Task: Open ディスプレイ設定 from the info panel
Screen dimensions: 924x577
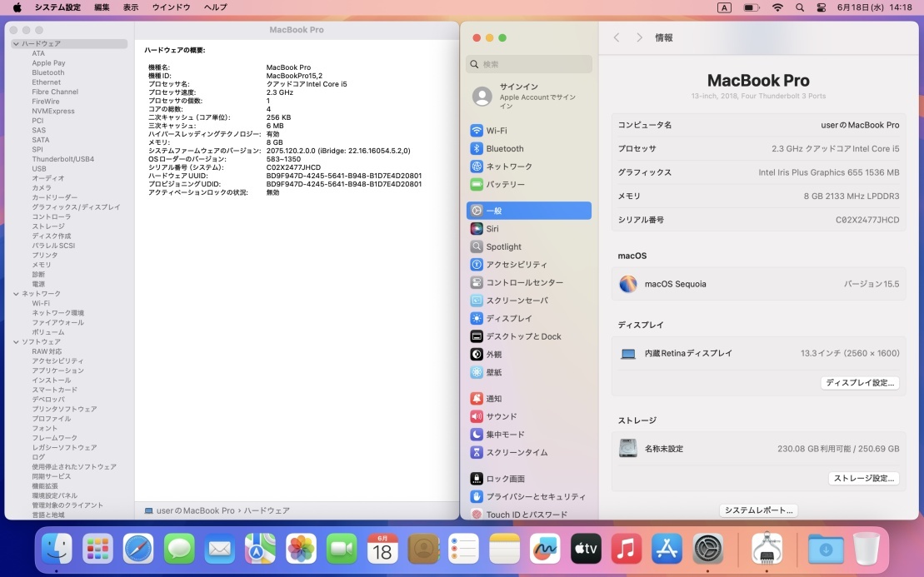Action: coord(859,382)
